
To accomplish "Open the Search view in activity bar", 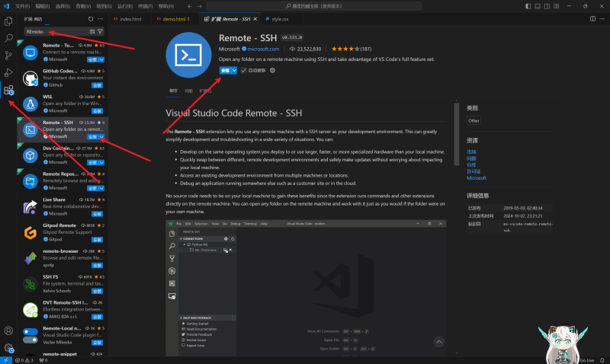I will pos(9,37).
